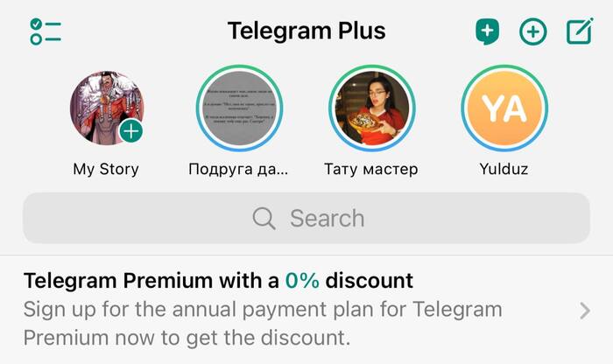
Task: Tap the compose new message icon
Action: [x=580, y=31]
